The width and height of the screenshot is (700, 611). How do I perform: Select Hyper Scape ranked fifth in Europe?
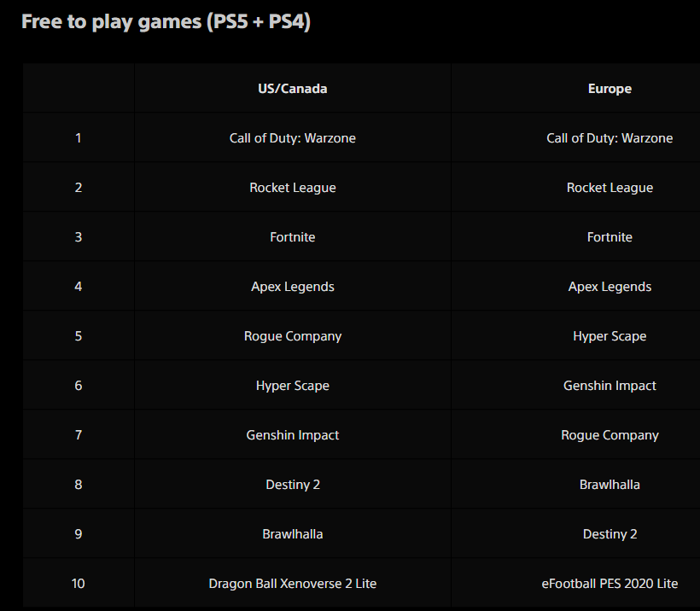610,336
